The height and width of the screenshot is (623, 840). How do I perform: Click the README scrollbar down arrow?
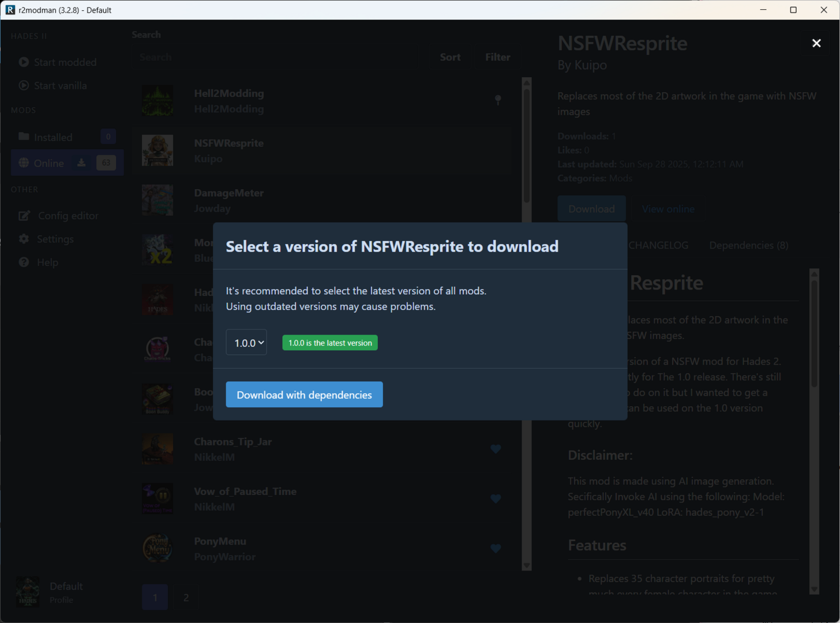click(814, 590)
